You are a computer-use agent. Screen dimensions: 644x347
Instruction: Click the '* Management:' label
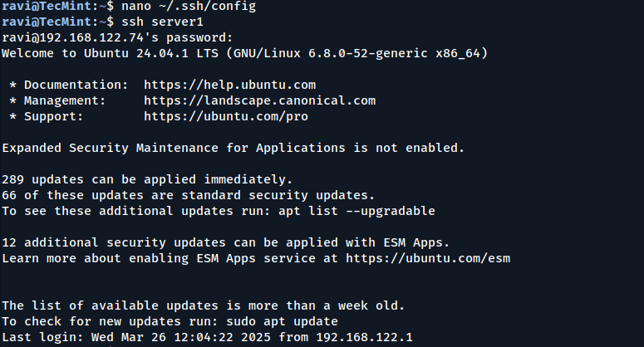(57, 101)
